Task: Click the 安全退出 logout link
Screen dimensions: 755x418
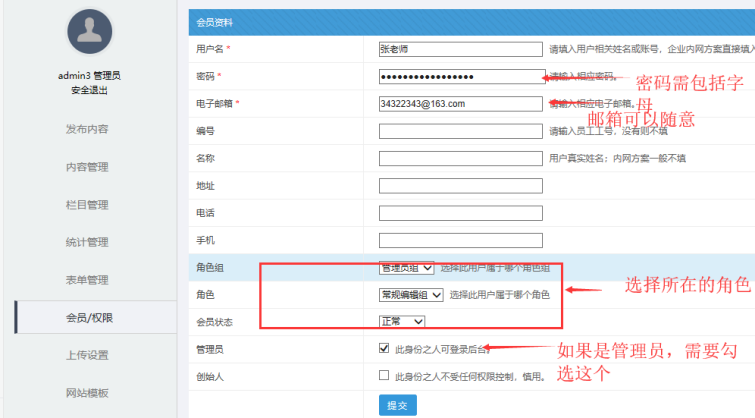Action: pos(89,90)
